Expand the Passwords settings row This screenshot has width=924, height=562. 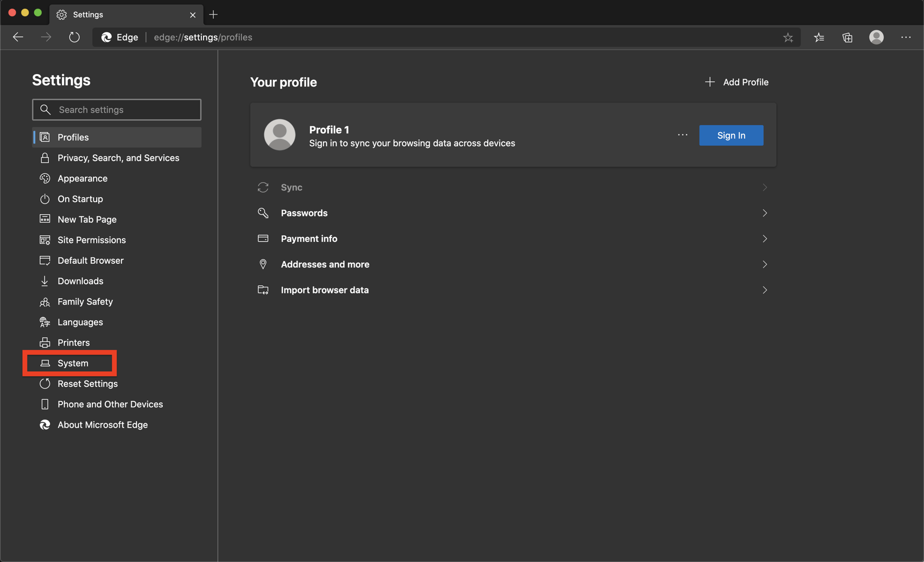click(764, 213)
